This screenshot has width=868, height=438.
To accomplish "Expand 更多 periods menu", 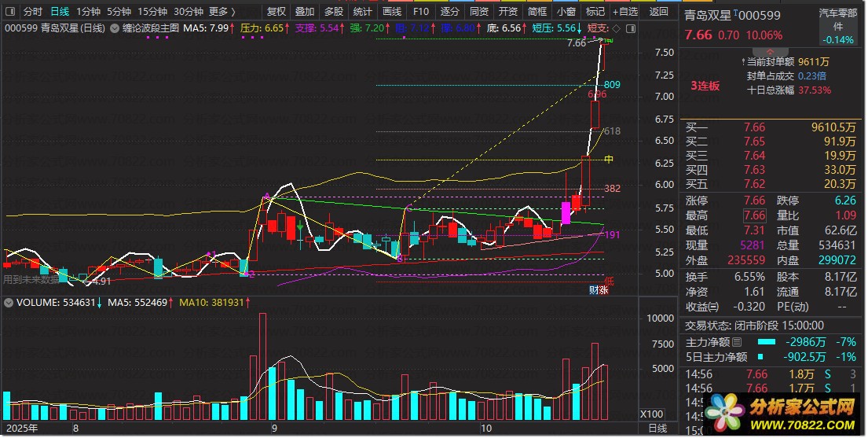I will pyautogui.click(x=222, y=12).
